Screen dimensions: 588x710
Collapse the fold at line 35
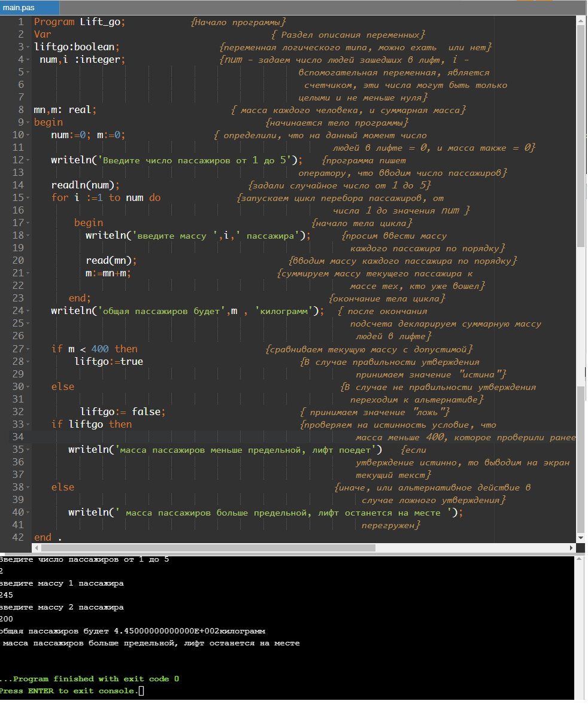click(x=28, y=450)
